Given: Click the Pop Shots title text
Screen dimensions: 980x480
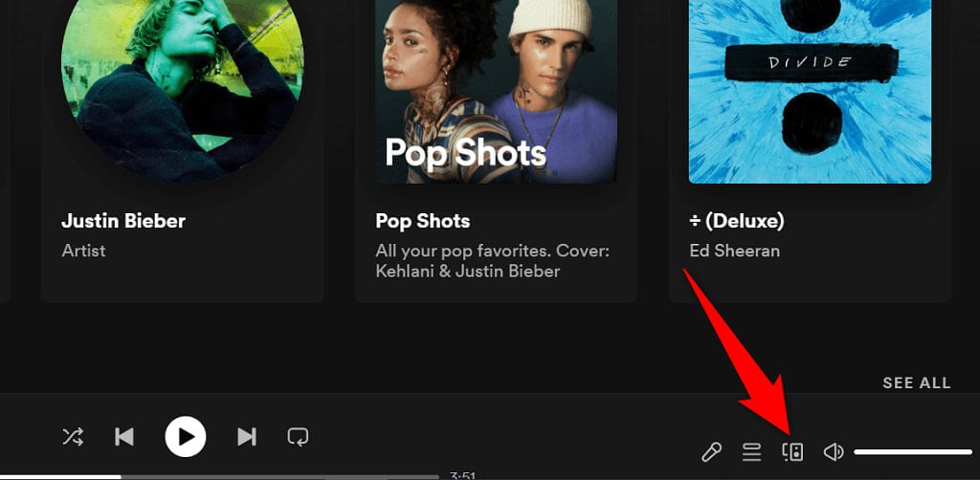Looking at the screenshot, I should (422, 221).
